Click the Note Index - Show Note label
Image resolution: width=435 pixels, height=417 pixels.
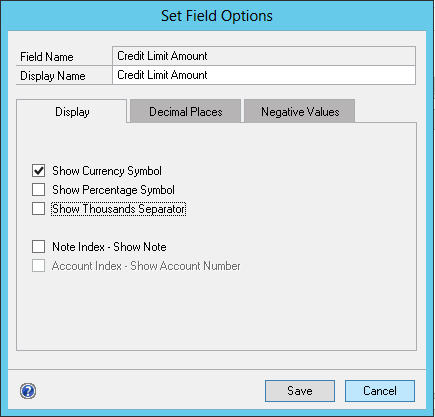[x=109, y=247]
